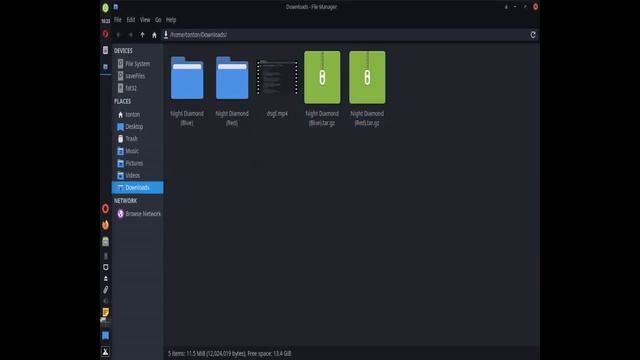Screen dimensions: 640x360
Task: Select the fat32 device
Action: [x=137, y=88]
